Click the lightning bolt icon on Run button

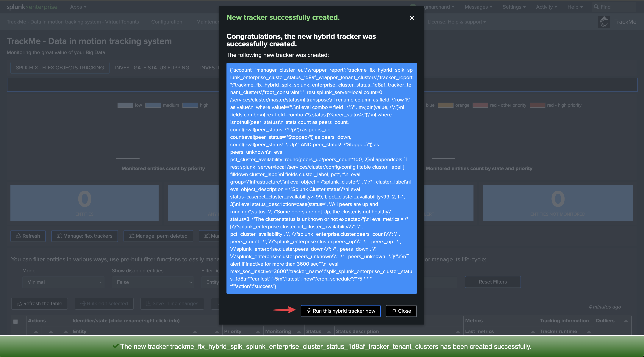click(309, 311)
